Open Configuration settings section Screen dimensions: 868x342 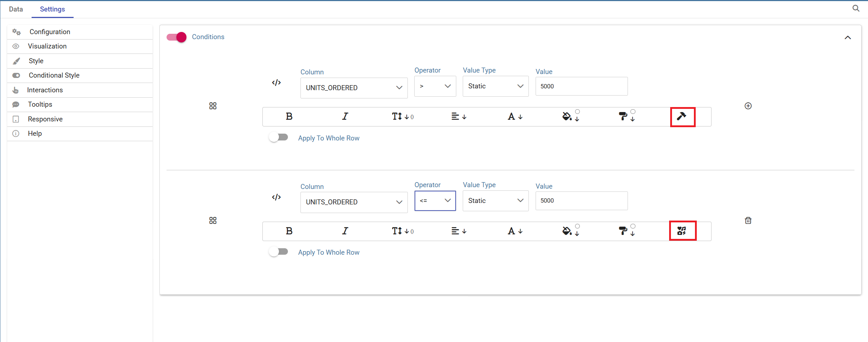tap(80, 32)
